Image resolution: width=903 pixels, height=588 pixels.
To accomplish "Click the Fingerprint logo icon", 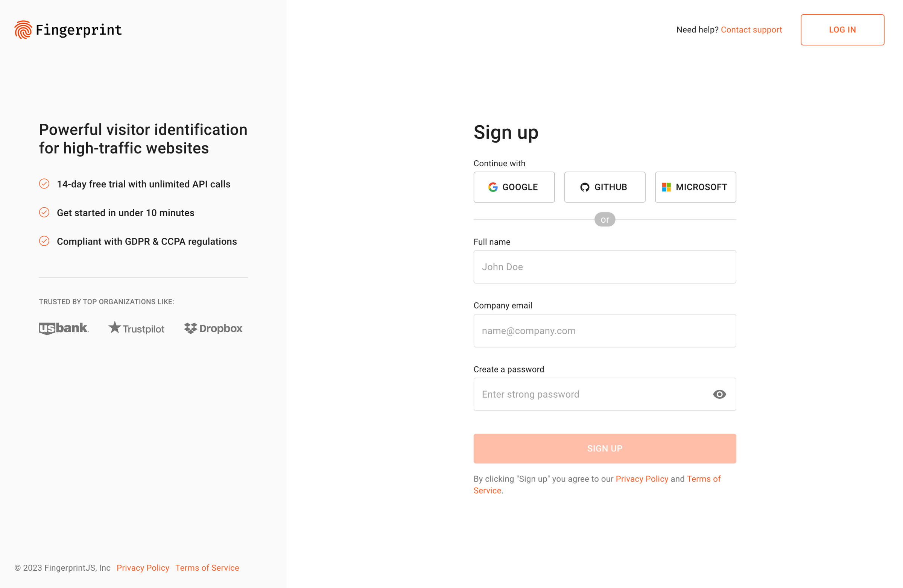I will pyautogui.click(x=23, y=30).
